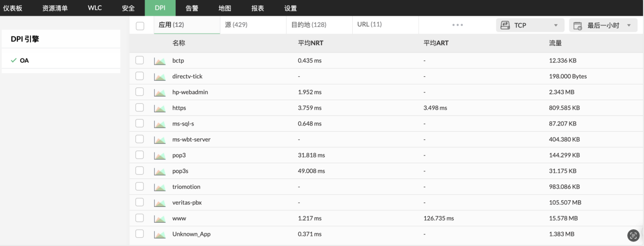Open the graph icon for ms-sql-s
This screenshot has width=644, height=246.
160,124
